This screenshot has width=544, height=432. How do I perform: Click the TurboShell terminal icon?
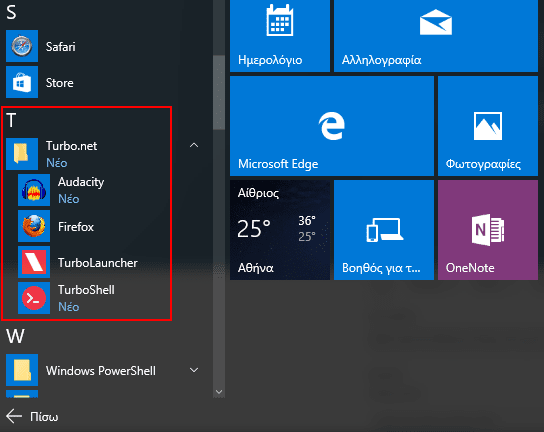point(34,298)
